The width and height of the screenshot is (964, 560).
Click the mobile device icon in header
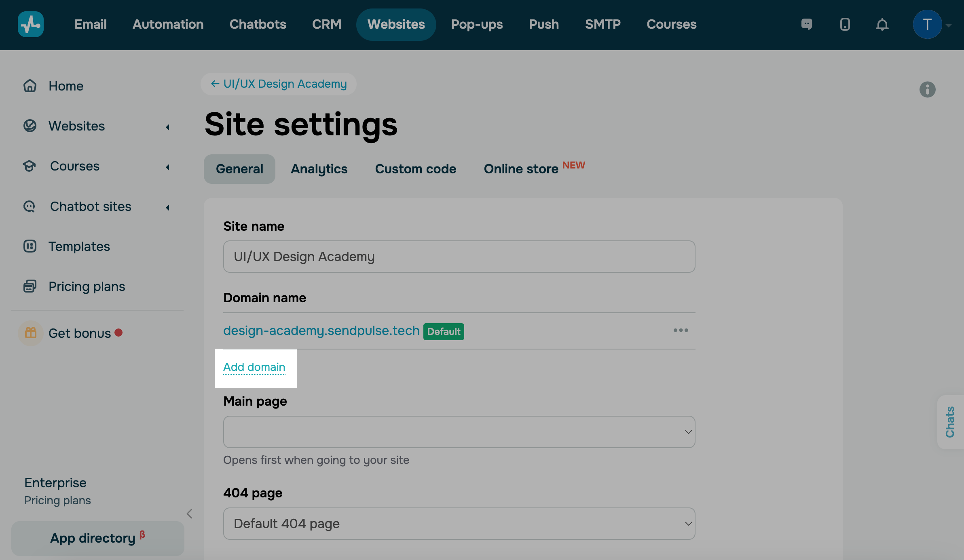point(845,24)
